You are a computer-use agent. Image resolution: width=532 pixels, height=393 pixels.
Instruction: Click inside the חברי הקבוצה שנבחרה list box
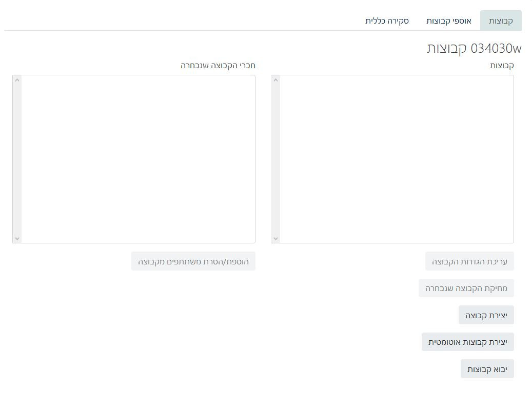point(138,159)
